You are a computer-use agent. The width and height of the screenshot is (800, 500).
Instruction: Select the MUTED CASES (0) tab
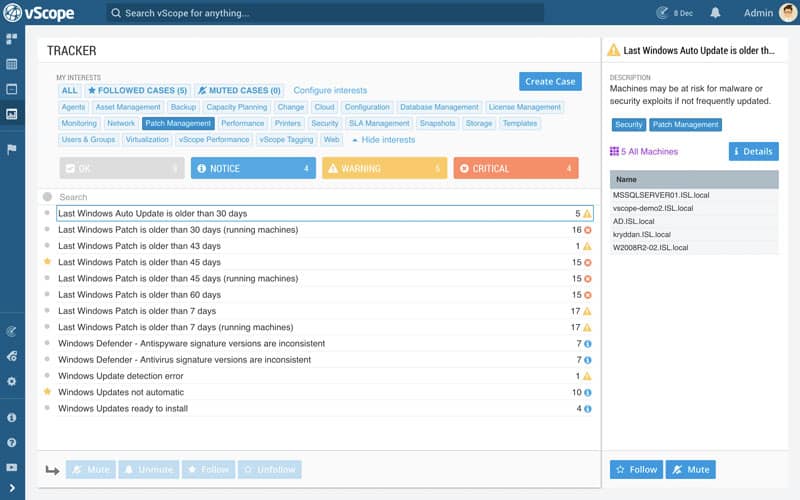pos(239,90)
